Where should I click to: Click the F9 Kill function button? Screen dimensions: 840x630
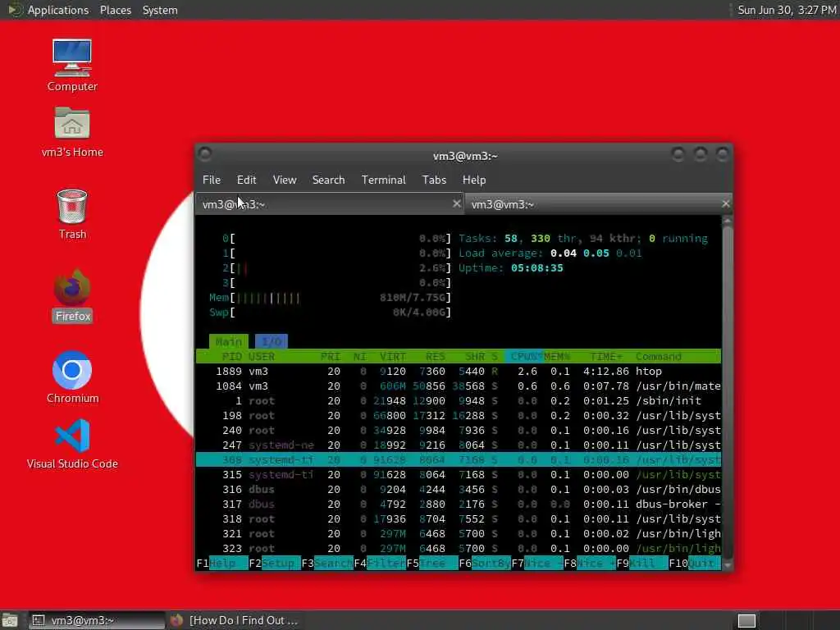point(641,563)
